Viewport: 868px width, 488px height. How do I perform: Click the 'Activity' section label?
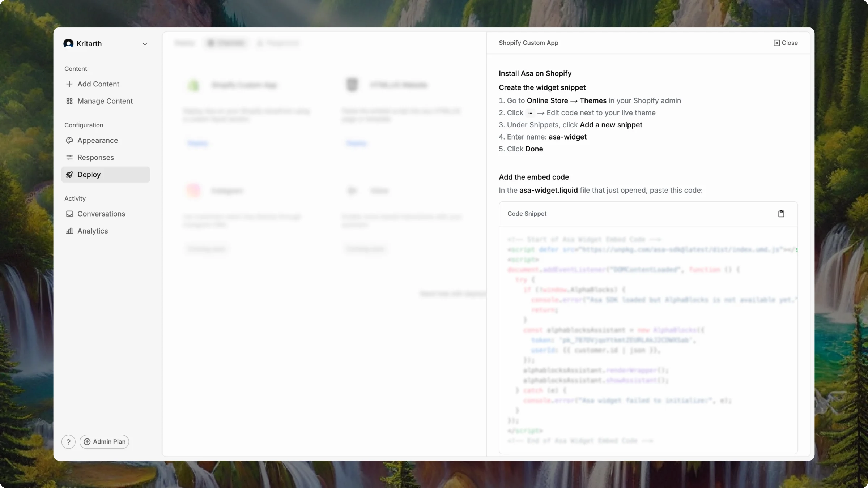(75, 198)
